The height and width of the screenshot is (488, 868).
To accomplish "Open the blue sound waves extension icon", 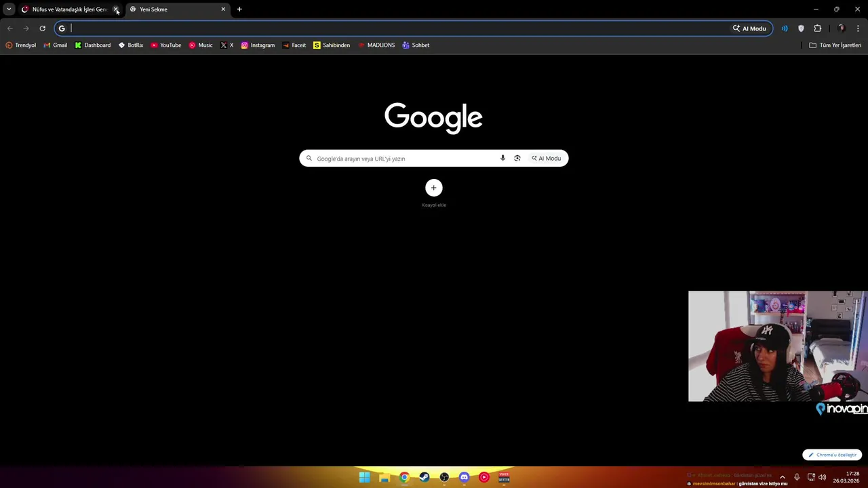I will [785, 28].
